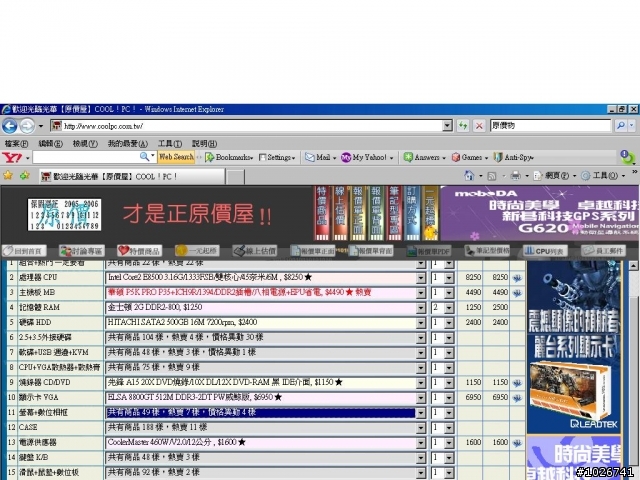The height and width of the screenshot is (480, 640).
Task: Expand the 硬碟 HDD product dropdown
Action: [420, 323]
